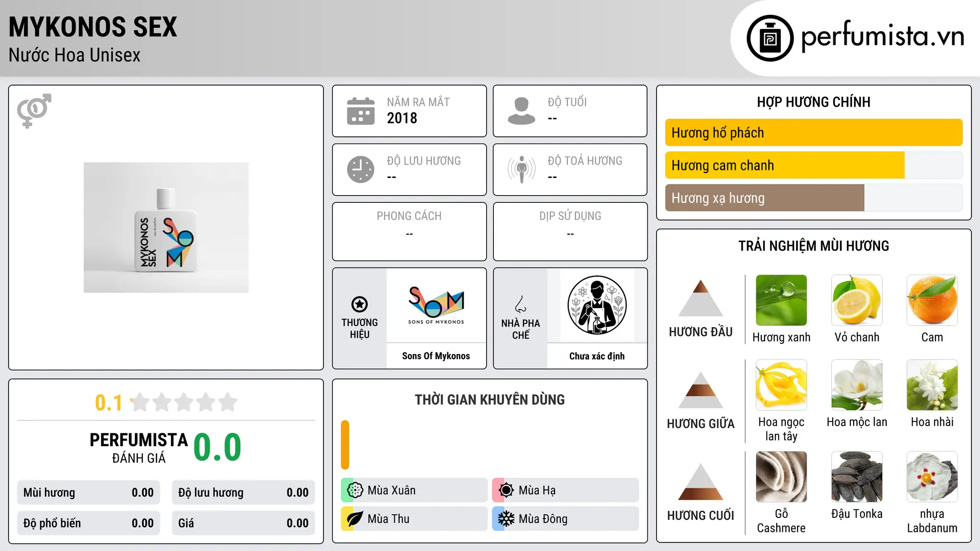Screen dimensions: 980x551
Task: Click the PHONG CÁCH label
Action: click(409, 216)
